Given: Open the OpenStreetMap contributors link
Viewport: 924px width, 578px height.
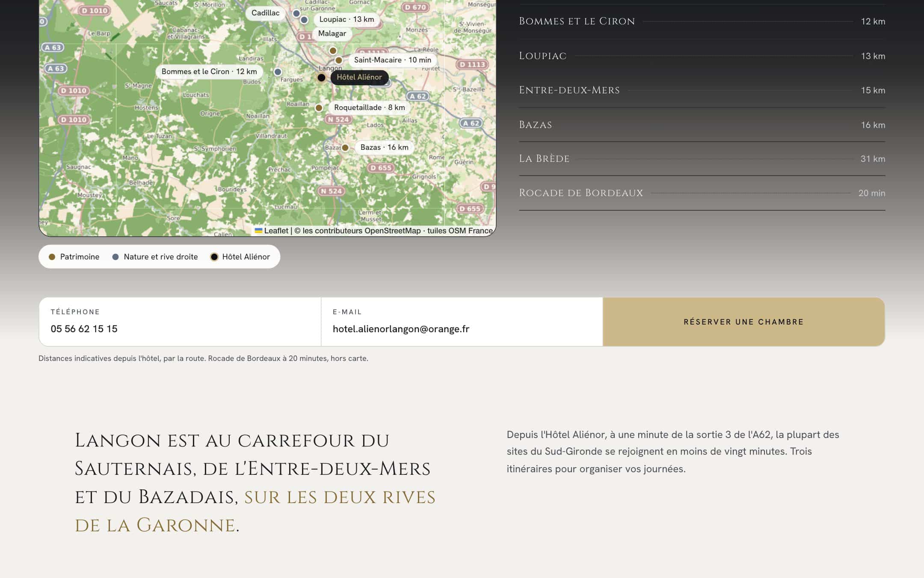Looking at the screenshot, I should point(392,230).
